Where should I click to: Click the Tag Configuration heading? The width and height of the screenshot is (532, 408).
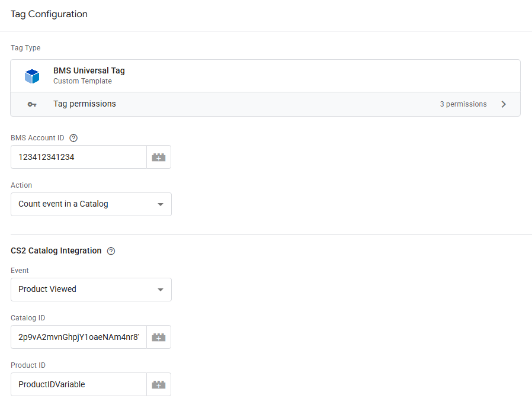tap(49, 14)
